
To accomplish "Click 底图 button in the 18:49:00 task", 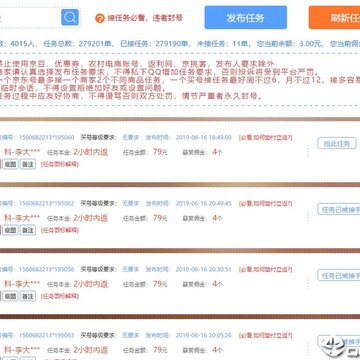I will 10,164.
